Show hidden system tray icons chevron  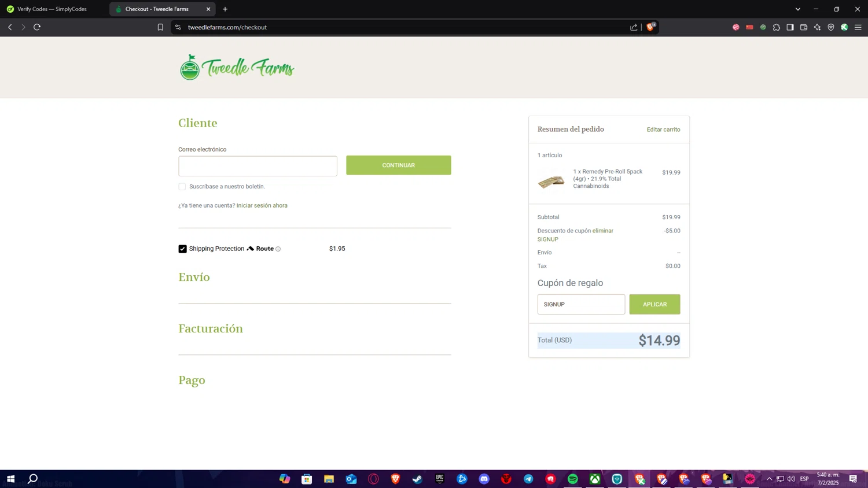pyautogui.click(x=769, y=479)
